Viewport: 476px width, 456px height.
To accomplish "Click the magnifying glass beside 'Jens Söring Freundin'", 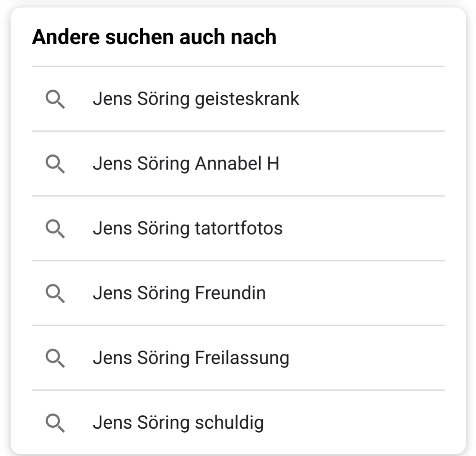I will coord(55,293).
